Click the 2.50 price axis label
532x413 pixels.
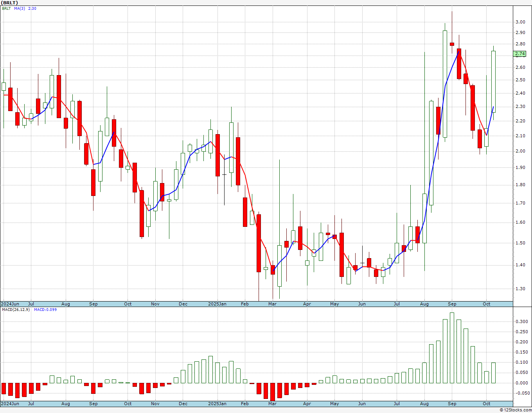[520, 80]
